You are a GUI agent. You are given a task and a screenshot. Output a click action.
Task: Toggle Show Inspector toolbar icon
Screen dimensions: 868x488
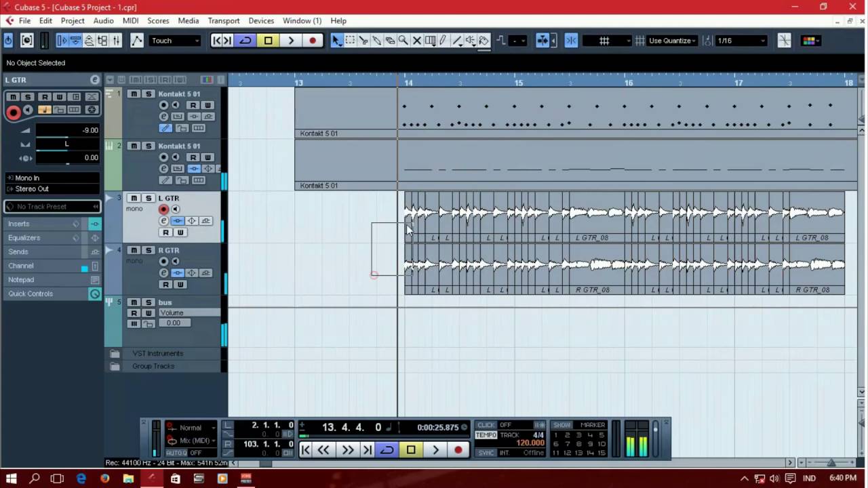[62, 41]
